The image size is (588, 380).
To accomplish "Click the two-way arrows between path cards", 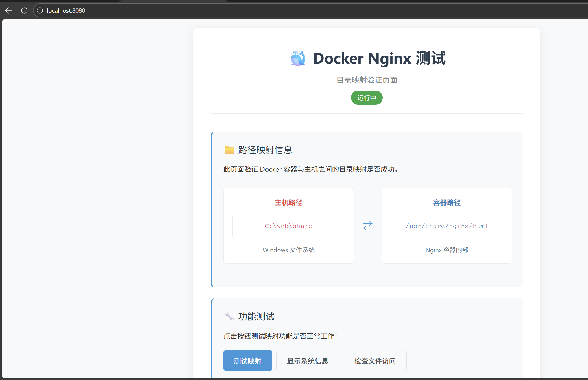I will [x=367, y=226].
